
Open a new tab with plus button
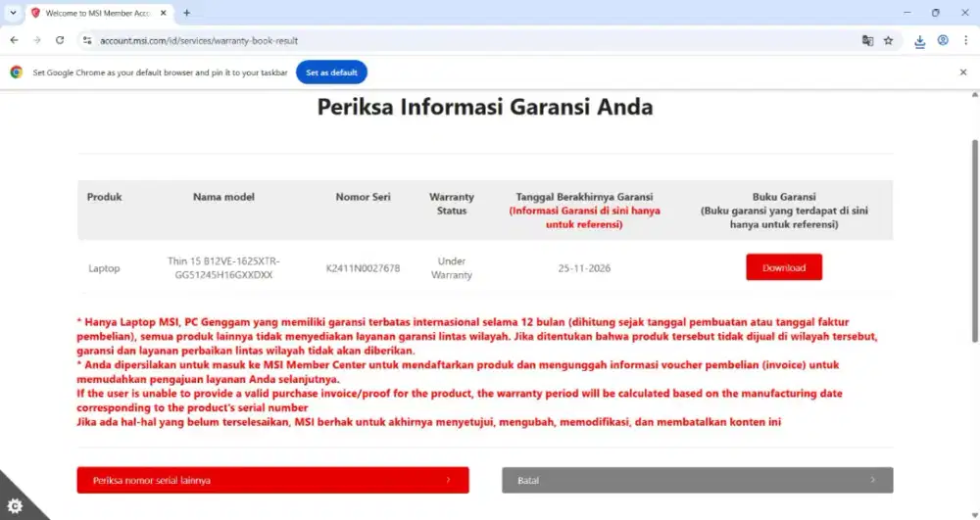pos(186,13)
